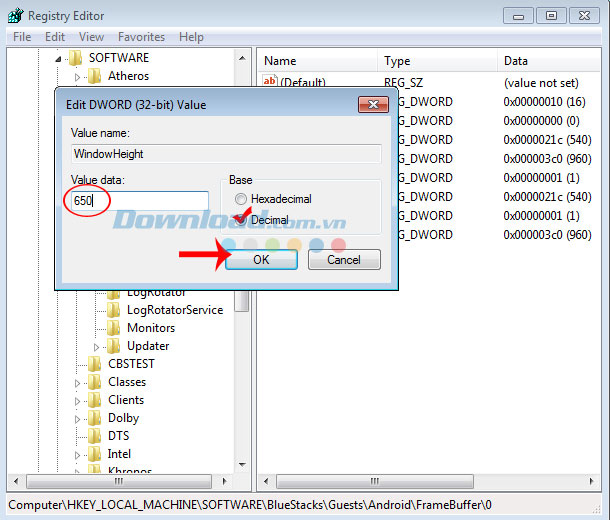Image resolution: width=610 pixels, height=520 pixels.
Task: Select the Decimal base option
Action: click(241, 220)
